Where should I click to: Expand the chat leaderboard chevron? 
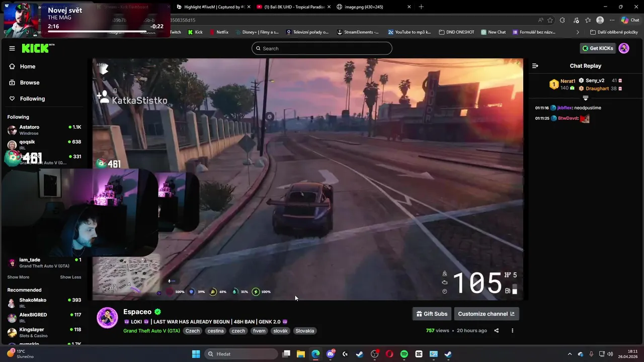point(586,98)
